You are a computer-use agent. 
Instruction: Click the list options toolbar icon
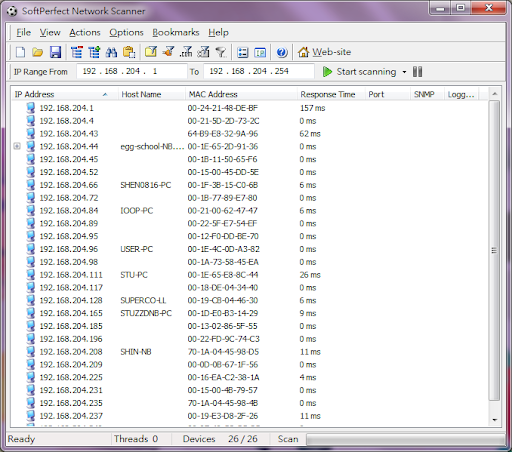(242, 52)
